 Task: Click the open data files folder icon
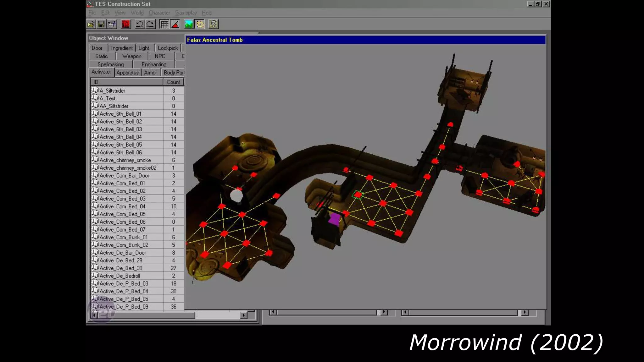click(91, 24)
